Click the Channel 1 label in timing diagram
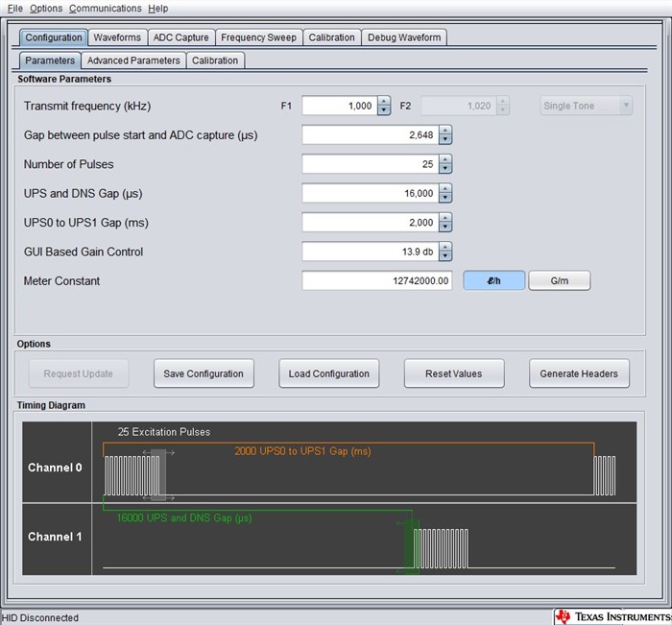The height and width of the screenshot is (625, 672). [x=55, y=537]
